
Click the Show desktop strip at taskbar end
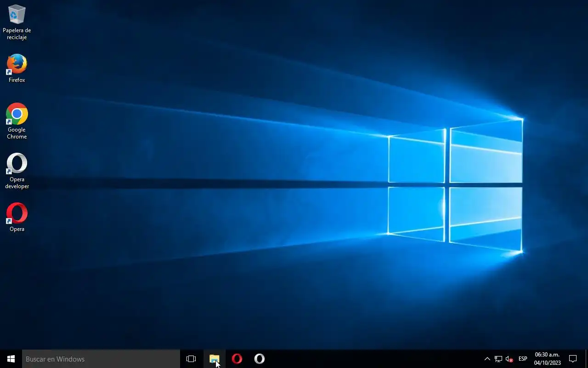click(x=587, y=359)
